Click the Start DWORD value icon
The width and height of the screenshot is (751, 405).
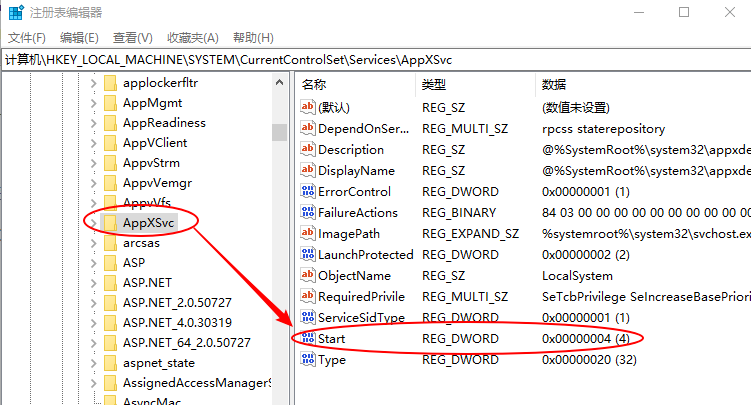(308, 339)
